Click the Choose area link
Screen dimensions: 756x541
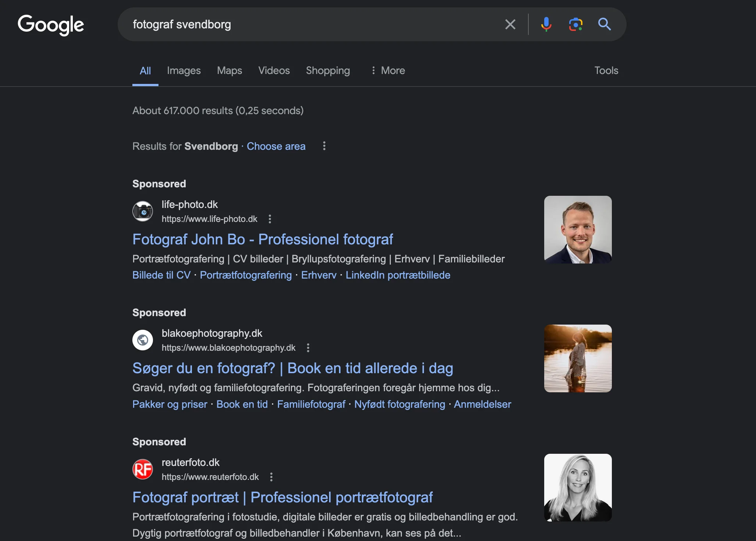[276, 146]
